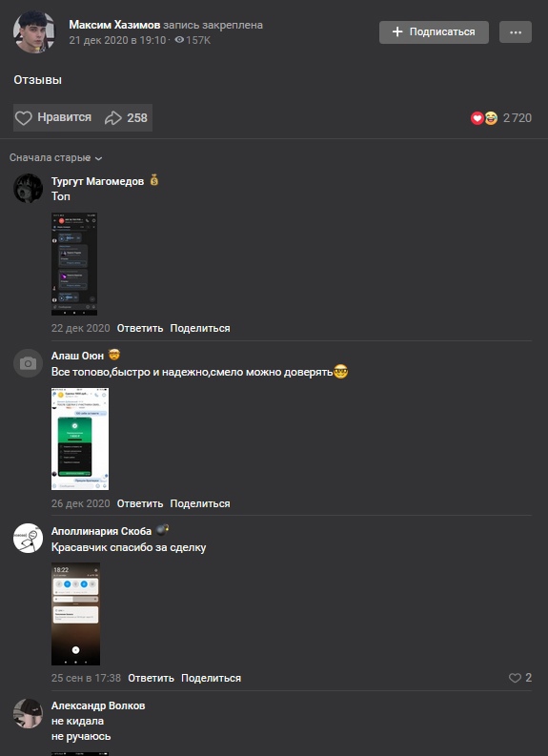This screenshot has width=548, height=756.
Task: Open reactions list showing 2 720
Action: click(x=500, y=118)
